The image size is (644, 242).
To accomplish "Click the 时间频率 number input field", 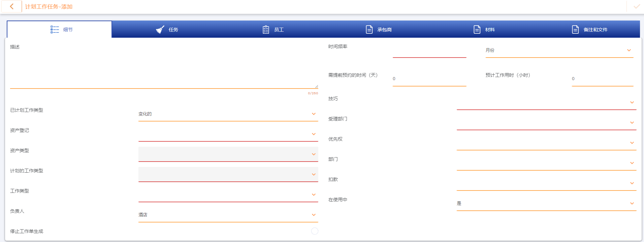I will pos(429,50).
